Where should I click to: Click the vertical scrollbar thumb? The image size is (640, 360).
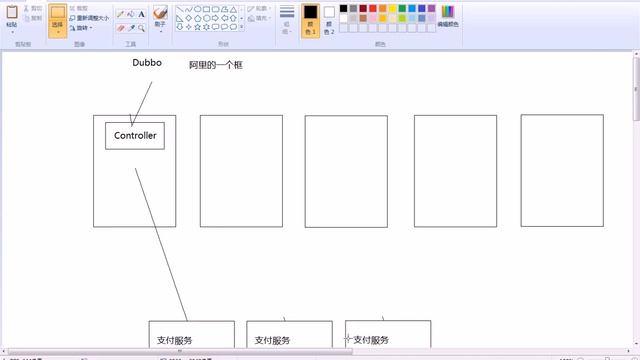click(x=637, y=89)
